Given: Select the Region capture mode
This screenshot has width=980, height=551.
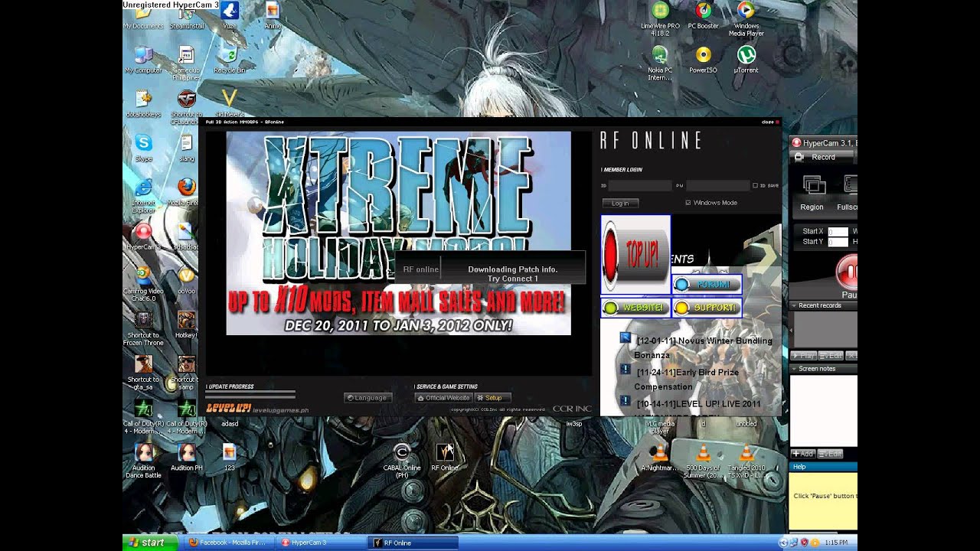Looking at the screenshot, I should click(812, 192).
